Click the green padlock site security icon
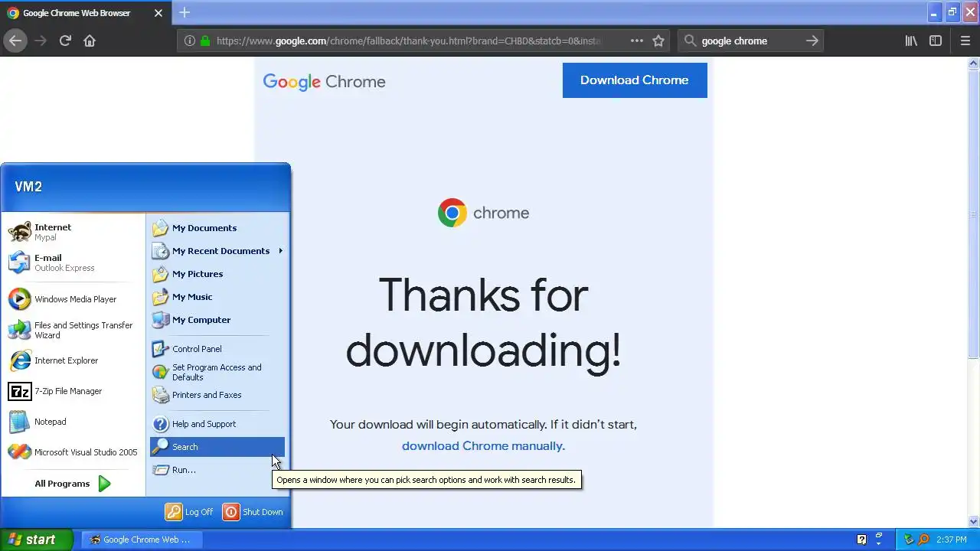The width and height of the screenshot is (980, 551). [x=205, y=41]
